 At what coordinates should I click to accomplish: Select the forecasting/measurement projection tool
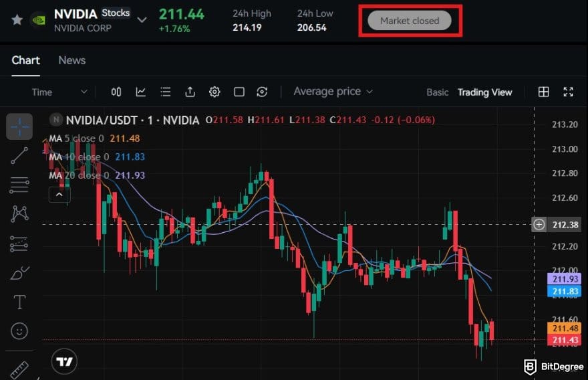pos(19,244)
